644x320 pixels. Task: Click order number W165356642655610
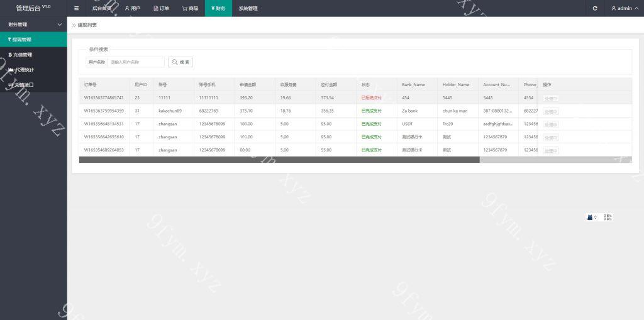pyautogui.click(x=104, y=137)
